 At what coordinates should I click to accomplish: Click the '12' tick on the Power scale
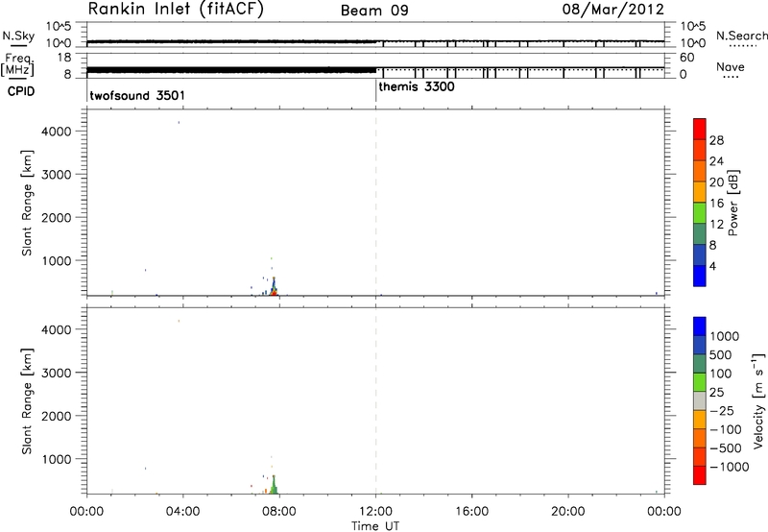(x=716, y=225)
